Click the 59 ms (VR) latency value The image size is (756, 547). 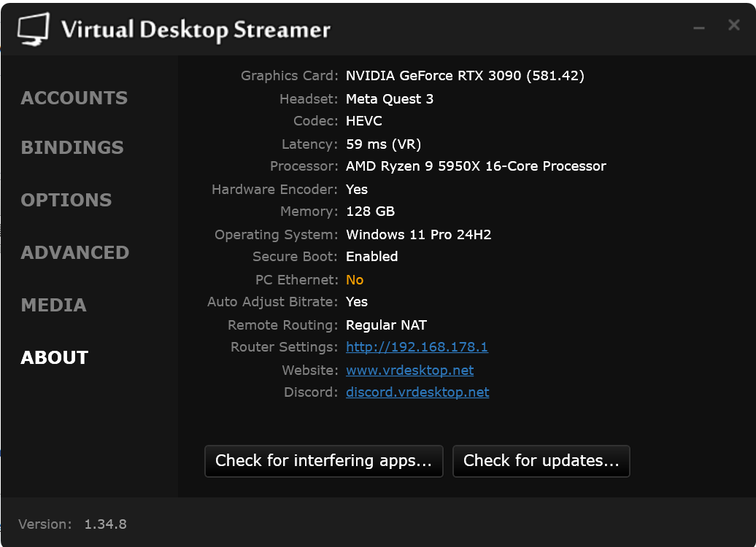[383, 144]
